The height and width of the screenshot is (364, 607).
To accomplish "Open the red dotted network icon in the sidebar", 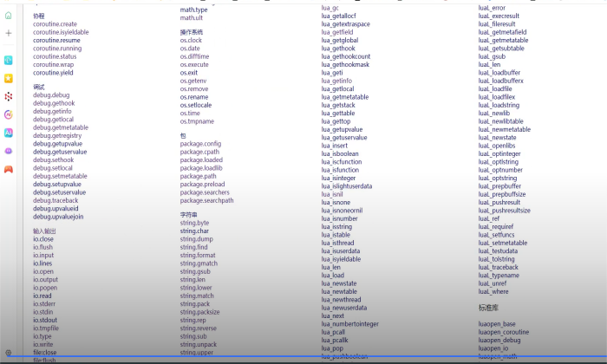I will [8, 96].
